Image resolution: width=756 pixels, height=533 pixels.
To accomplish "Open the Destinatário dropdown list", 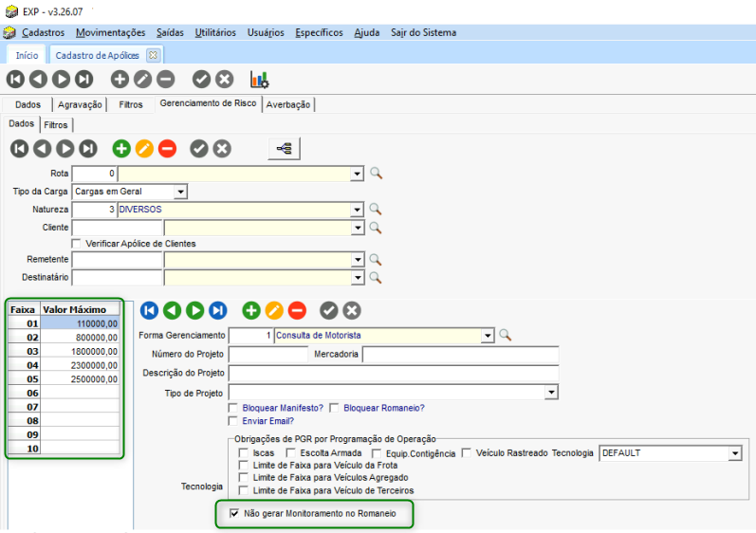I will pyautogui.click(x=358, y=278).
